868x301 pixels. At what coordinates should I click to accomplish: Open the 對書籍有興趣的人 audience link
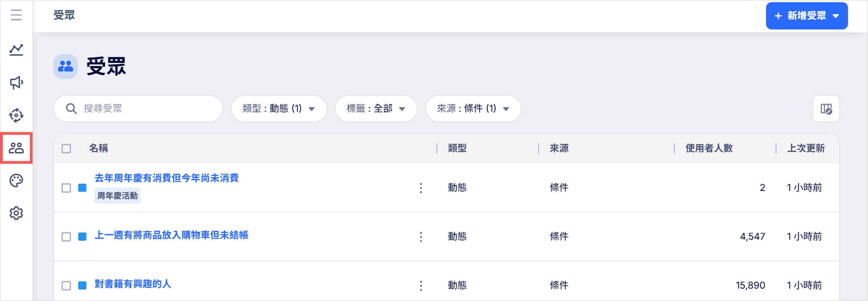pos(133,284)
